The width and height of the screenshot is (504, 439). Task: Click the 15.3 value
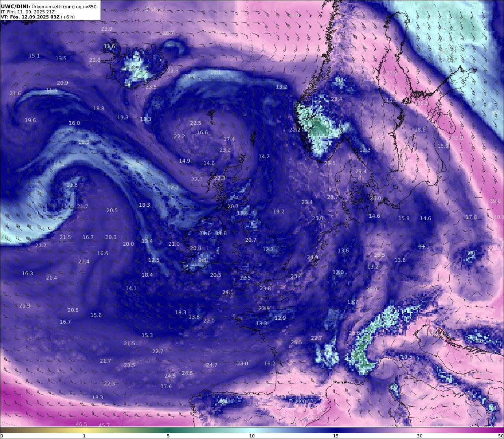click(x=147, y=335)
